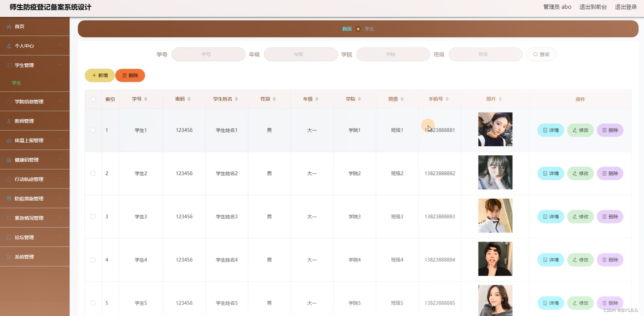Focus the 年级 search input field
644x316 pixels.
(301, 54)
